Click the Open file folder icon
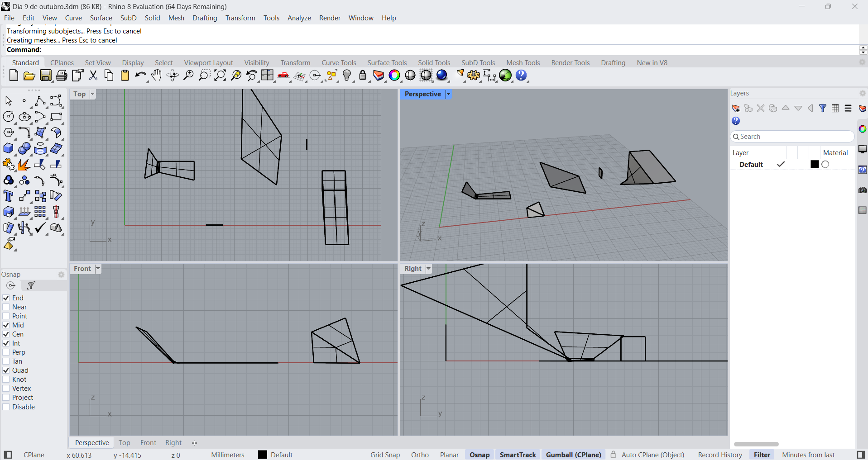 coord(29,76)
